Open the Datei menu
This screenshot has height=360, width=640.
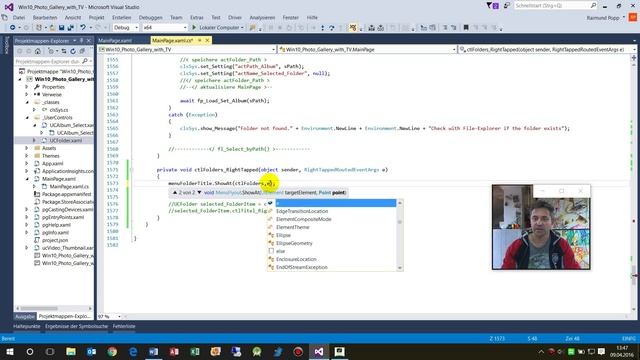click(x=19, y=18)
